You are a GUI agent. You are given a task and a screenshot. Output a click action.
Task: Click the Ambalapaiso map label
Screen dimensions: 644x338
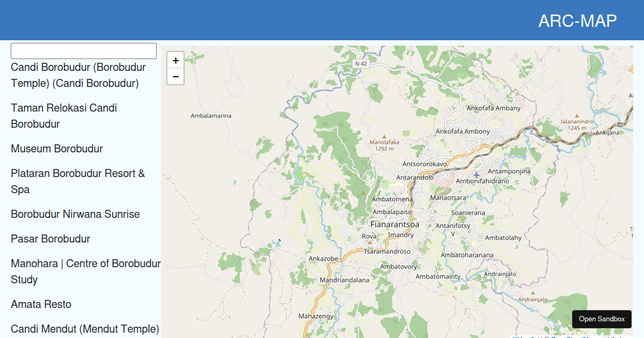392,212
